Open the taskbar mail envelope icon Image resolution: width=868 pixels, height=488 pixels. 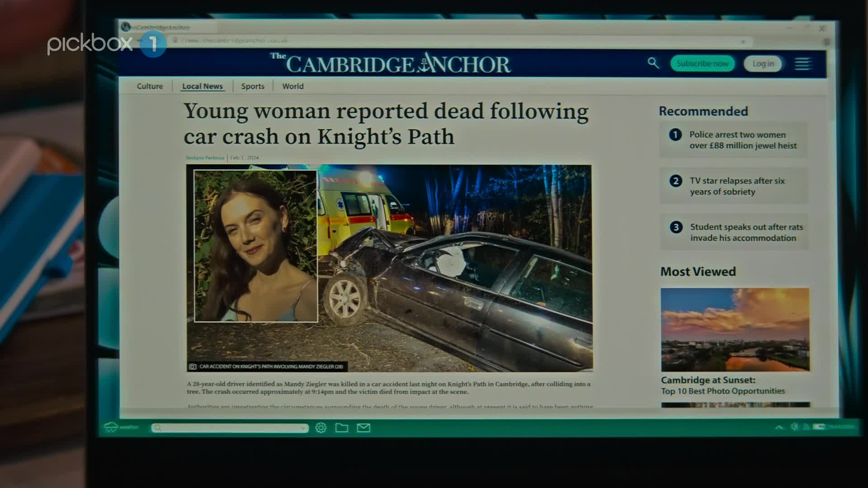[363, 427]
